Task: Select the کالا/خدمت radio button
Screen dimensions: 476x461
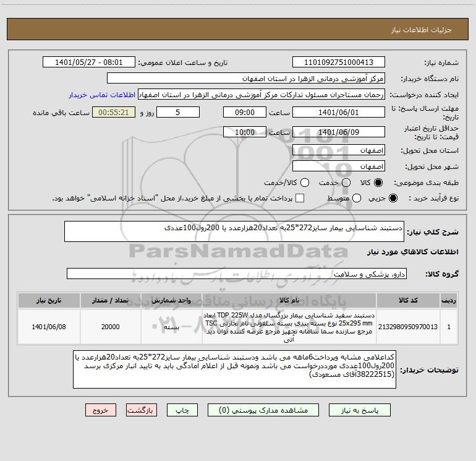Action: pyautogui.click(x=305, y=183)
